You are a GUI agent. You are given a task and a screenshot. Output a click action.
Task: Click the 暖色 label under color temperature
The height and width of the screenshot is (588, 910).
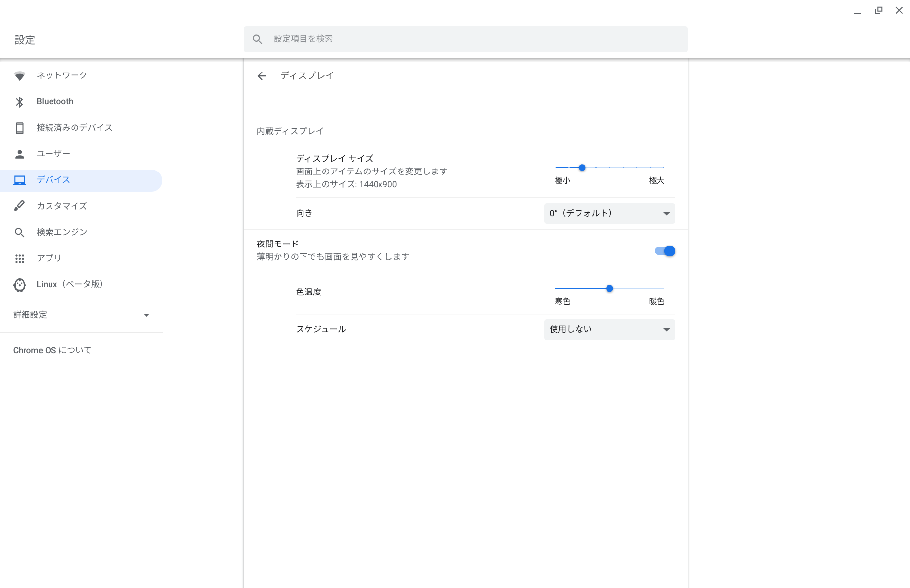(657, 302)
